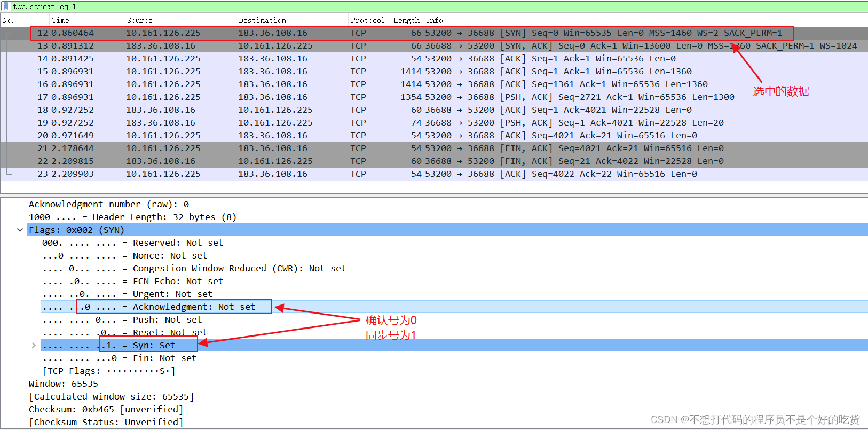Select packet 19 PSH, ACK Len=20
The image size is (868, 430).
click(x=434, y=123)
